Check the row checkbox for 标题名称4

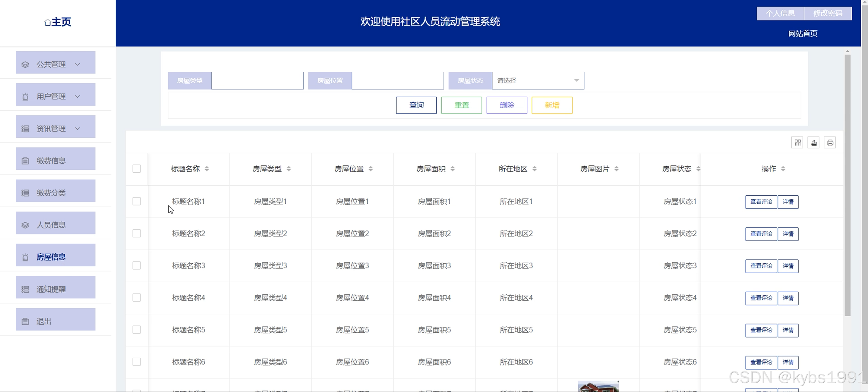tap(137, 298)
